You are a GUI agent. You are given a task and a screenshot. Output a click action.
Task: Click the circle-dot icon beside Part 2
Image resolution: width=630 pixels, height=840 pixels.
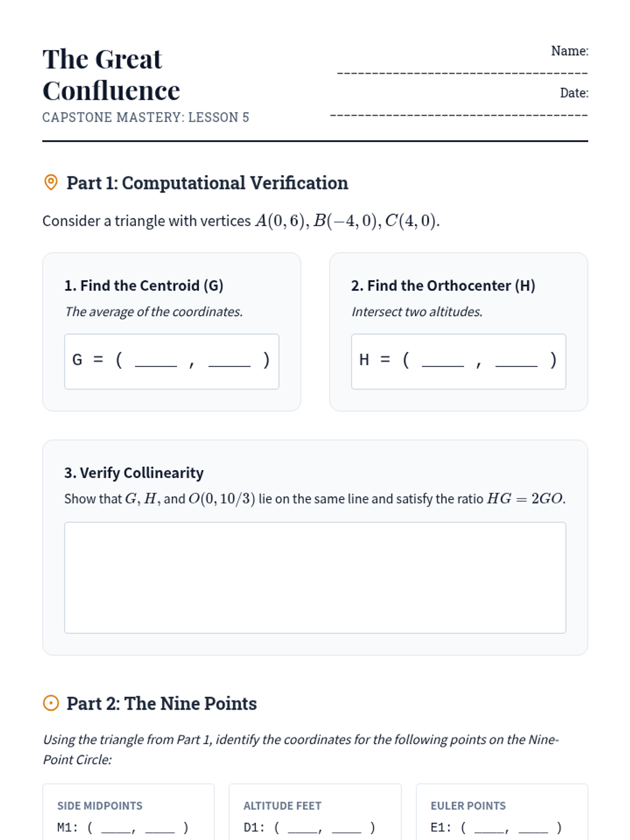pyautogui.click(x=50, y=703)
